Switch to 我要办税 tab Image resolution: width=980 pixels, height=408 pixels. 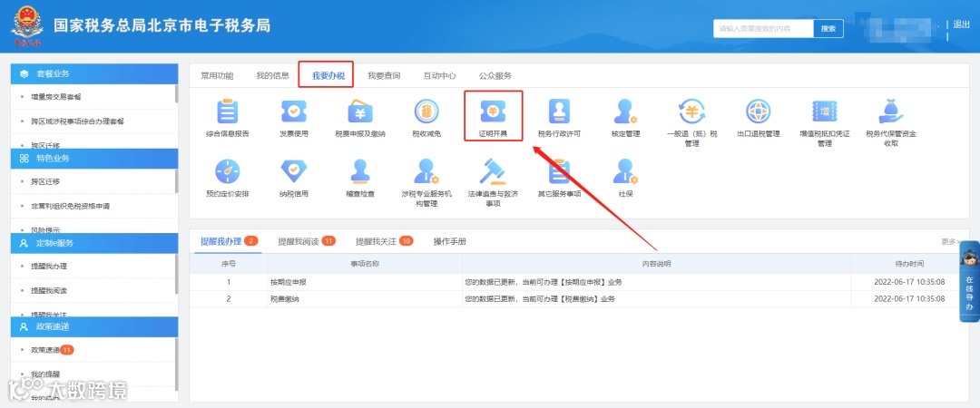(328, 76)
